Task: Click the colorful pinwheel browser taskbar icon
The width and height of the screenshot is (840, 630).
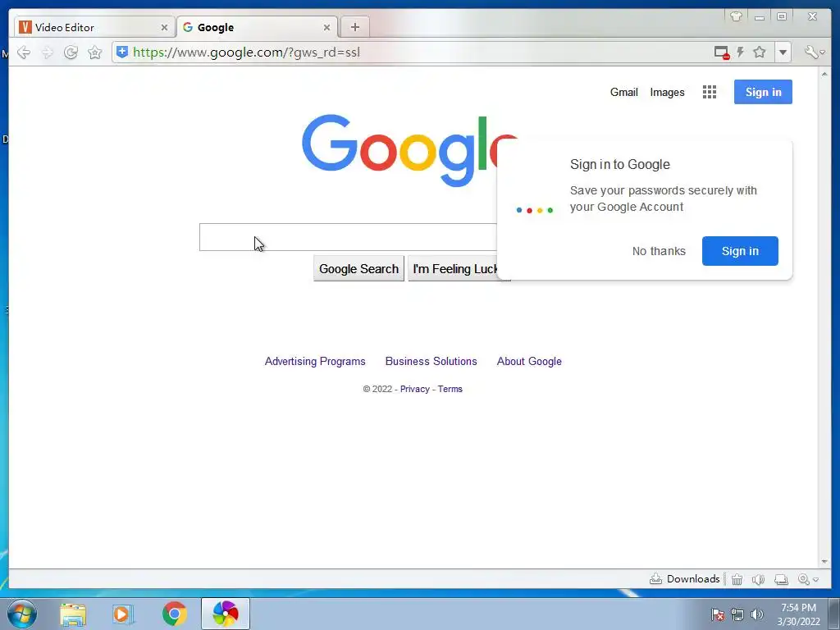Action: coord(225,614)
